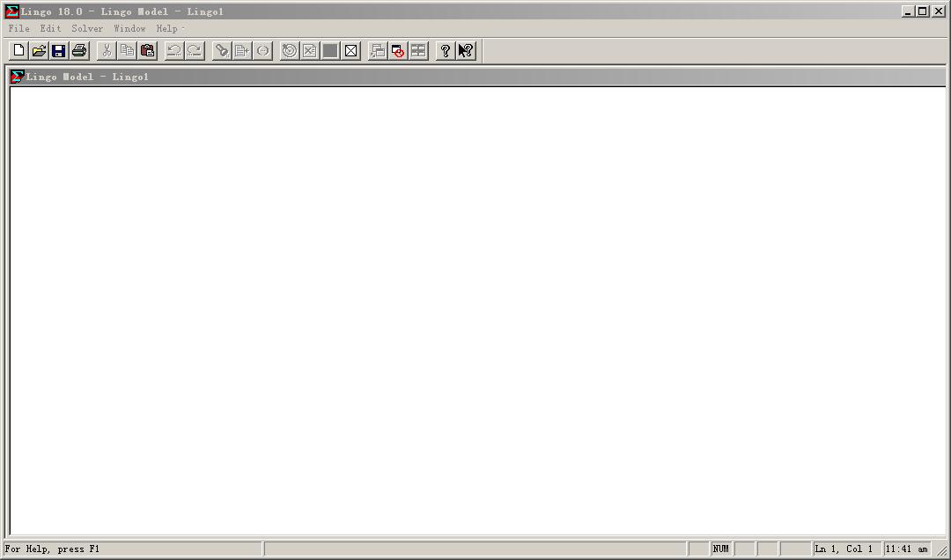Screen dimensions: 951x560
Task: Click inside the Lingo1 model editor area
Action: coord(477,311)
